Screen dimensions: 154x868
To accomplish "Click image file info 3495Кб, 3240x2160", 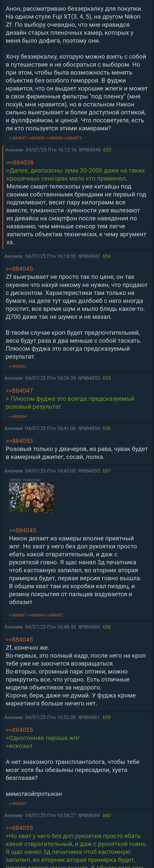I will pos(25,480).
